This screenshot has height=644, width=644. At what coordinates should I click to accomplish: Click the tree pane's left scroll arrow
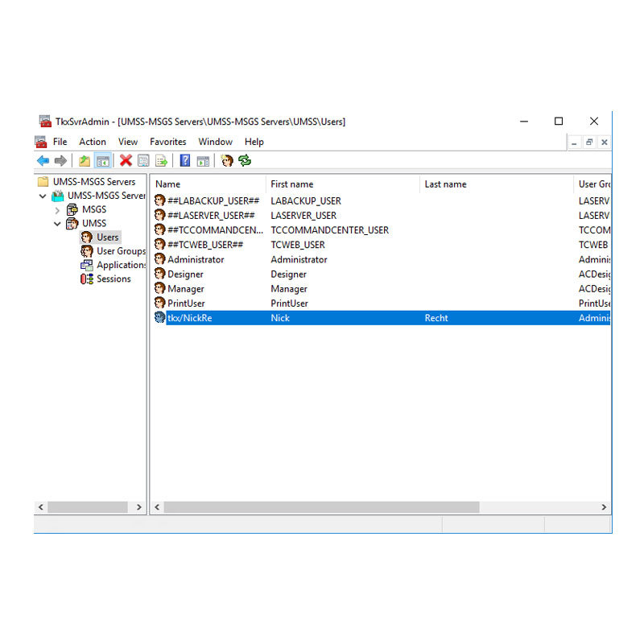41,507
